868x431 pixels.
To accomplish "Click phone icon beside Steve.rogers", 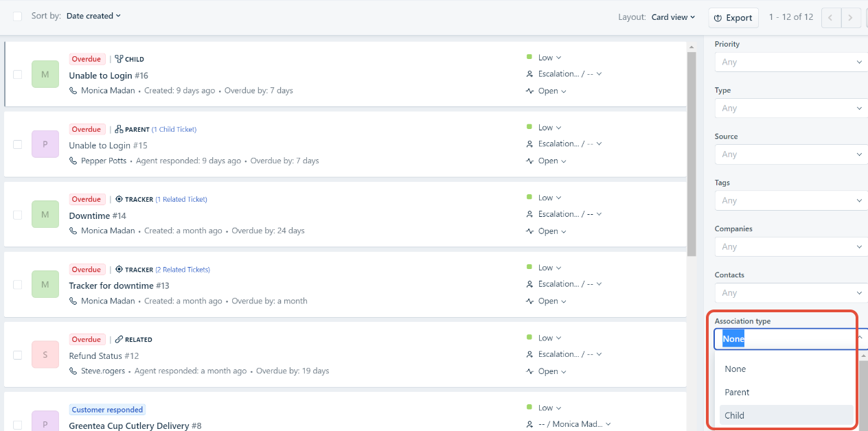I will pos(73,371).
